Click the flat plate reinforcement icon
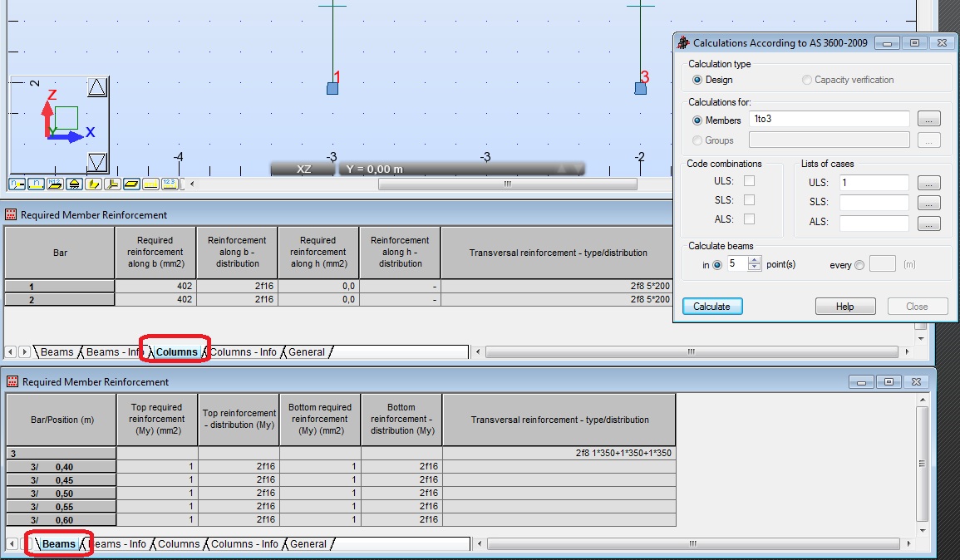The width and height of the screenshot is (960, 560). coord(130,184)
